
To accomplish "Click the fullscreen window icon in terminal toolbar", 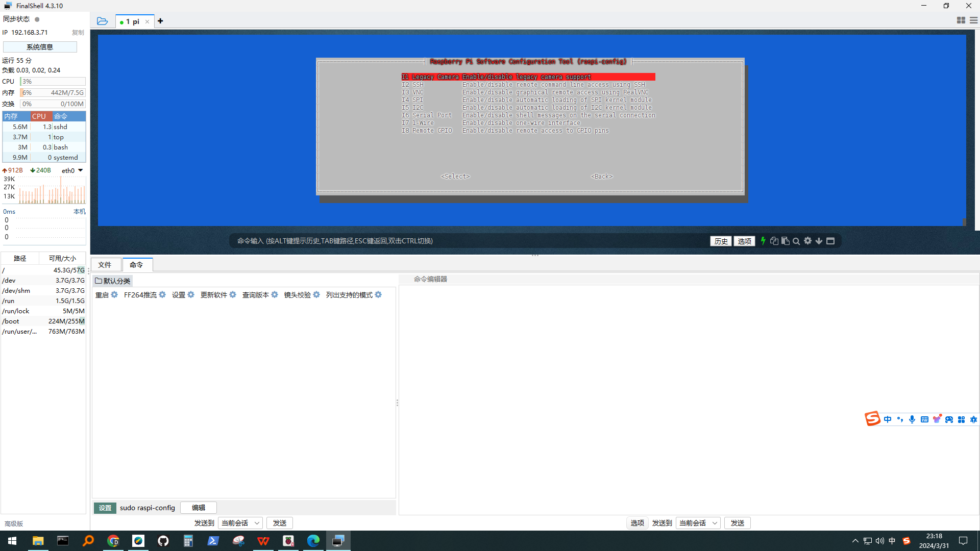I will pyautogui.click(x=830, y=241).
